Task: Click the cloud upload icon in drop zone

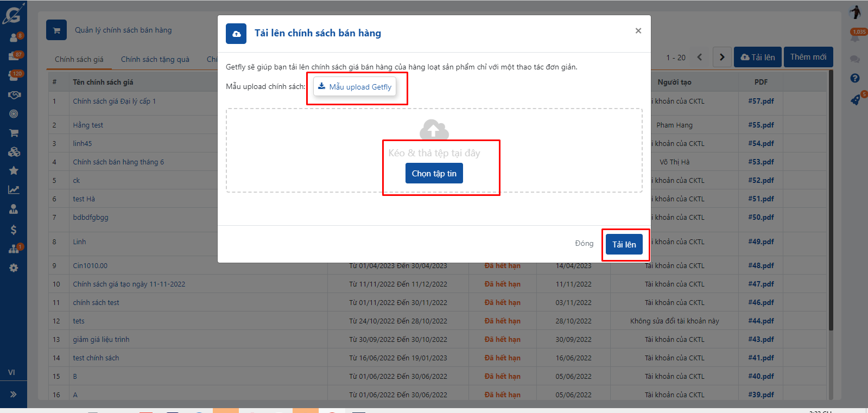Action: click(434, 130)
